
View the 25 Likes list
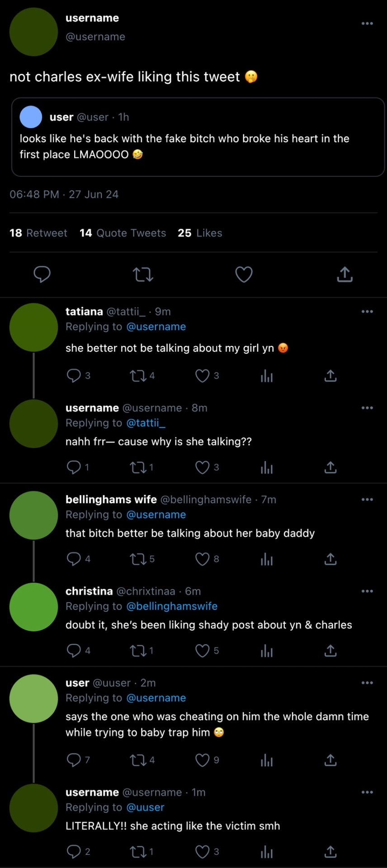pos(200,233)
